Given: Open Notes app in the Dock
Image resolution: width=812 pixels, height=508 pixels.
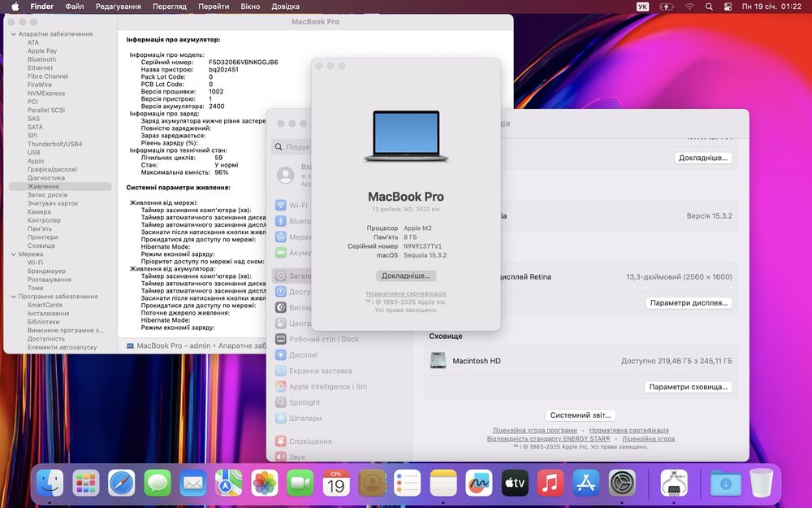Looking at the screenshot, I should pos(443,483).
